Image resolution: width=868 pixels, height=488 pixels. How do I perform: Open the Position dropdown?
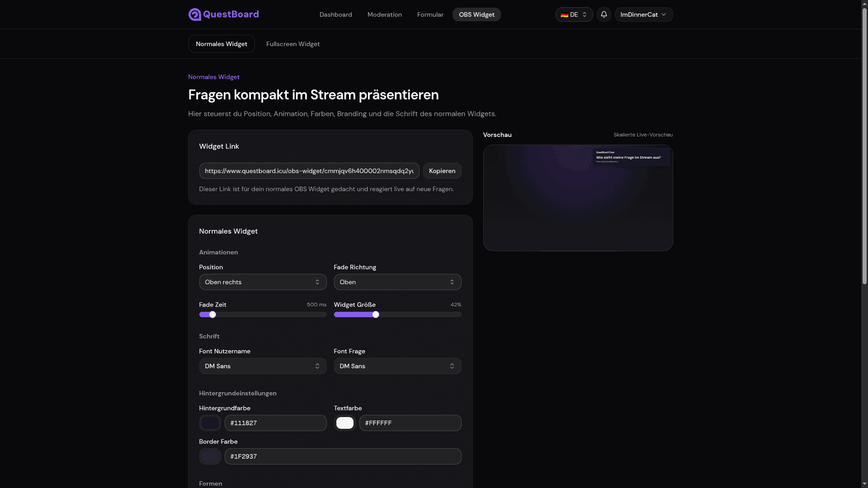pyautogui.click(x=263, y=282)
